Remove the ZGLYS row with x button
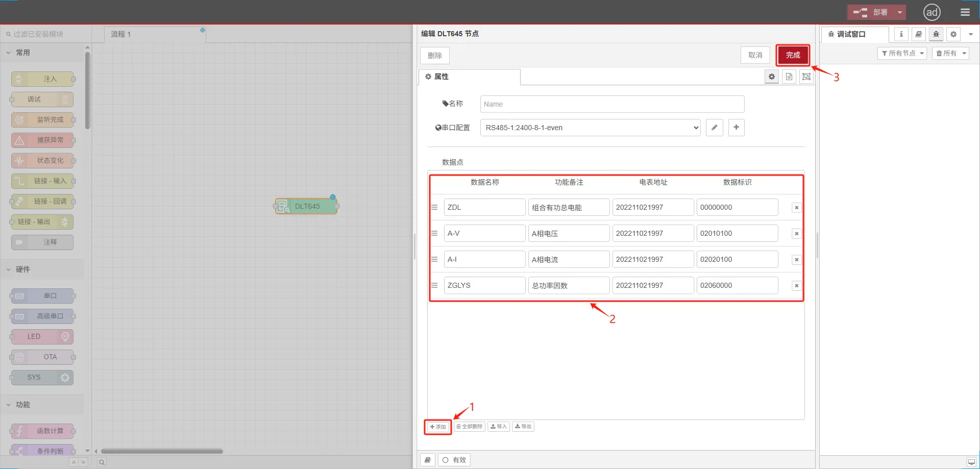 pos(796,286)
